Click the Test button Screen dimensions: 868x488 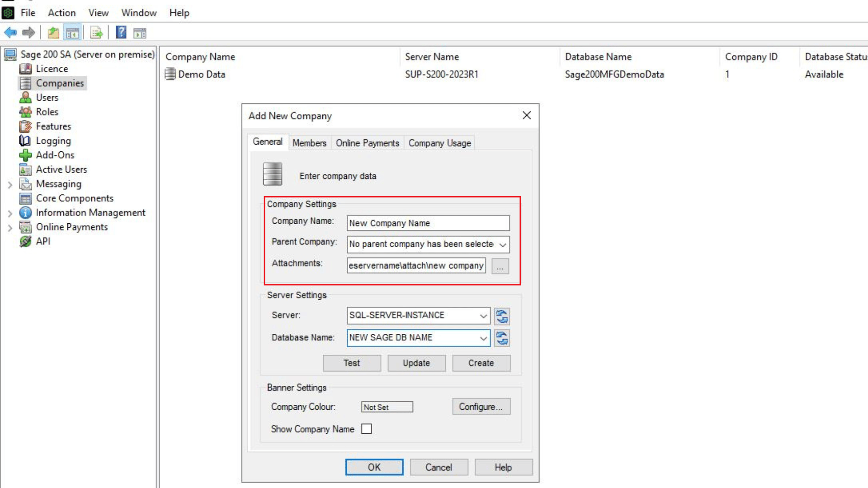click(352, 363)
